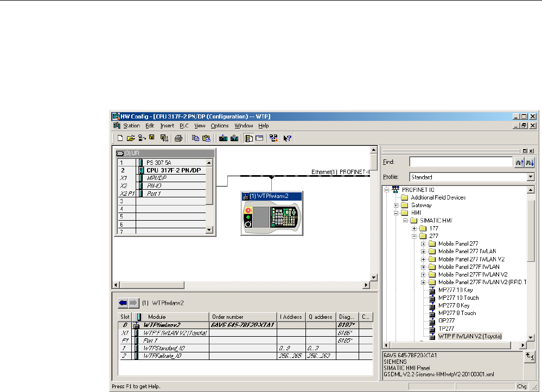Open the Station menu
This screenshot has height=392, width=542.
pyautogui.click(x=132, y=126)
